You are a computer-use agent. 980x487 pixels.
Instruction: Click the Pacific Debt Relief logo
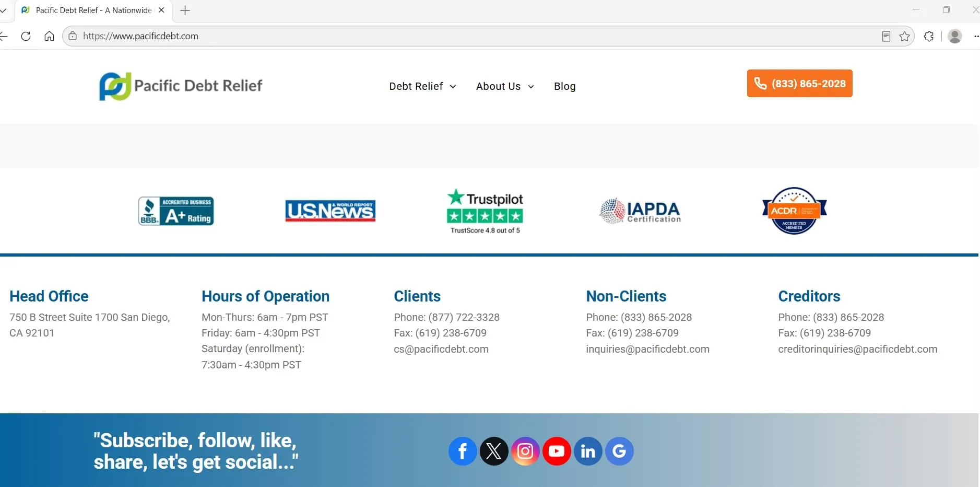(x=181, y=86)
